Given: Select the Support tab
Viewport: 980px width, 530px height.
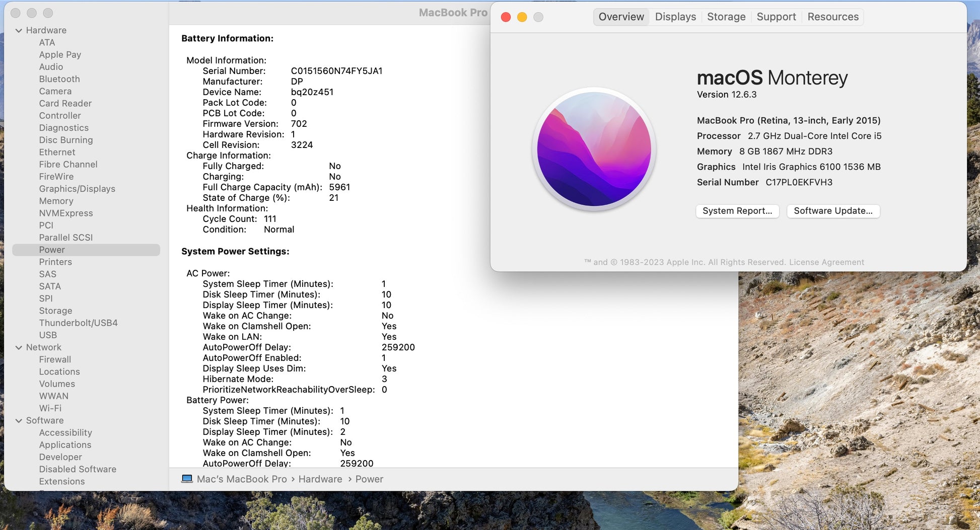Looking at the screenshot, I should tap(776, 17).
